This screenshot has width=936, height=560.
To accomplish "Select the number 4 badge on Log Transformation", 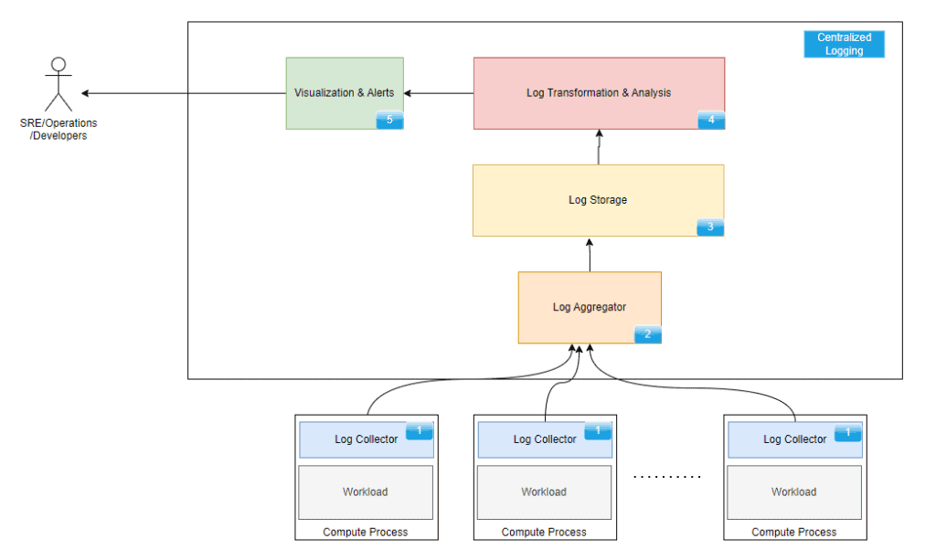I will coord(711,120).
